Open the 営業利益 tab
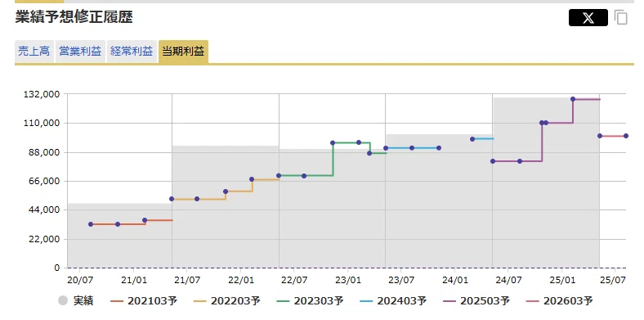Viewport: 644px width, 320px height. tap(80, 52)
